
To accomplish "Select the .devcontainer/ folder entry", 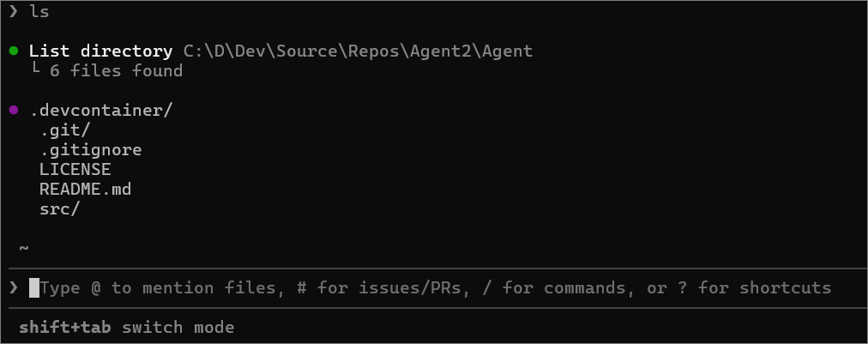I will click(101, 111).
